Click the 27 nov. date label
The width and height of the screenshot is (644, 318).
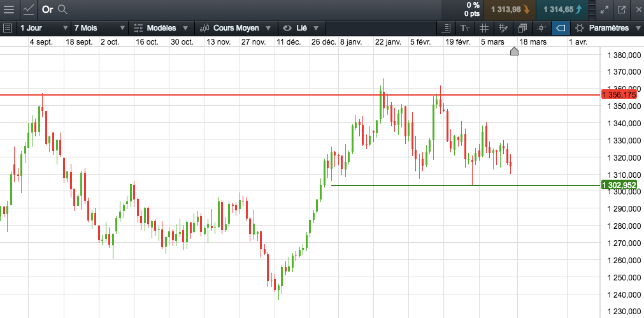tap(254, 42)
